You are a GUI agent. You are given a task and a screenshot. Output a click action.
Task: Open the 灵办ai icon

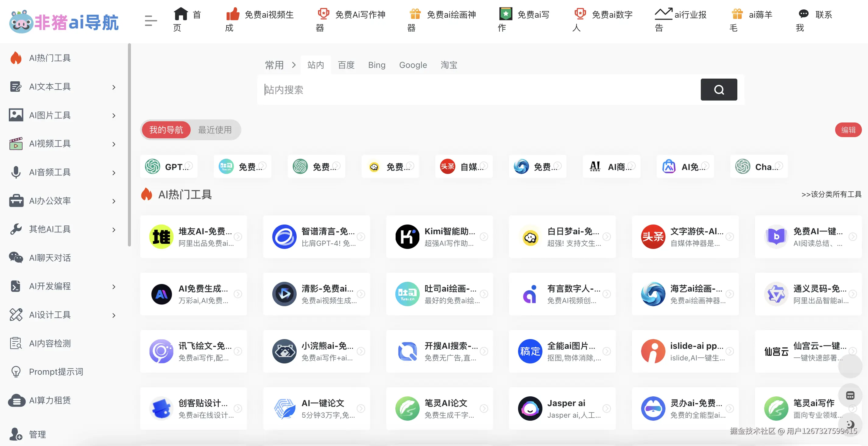653,409
